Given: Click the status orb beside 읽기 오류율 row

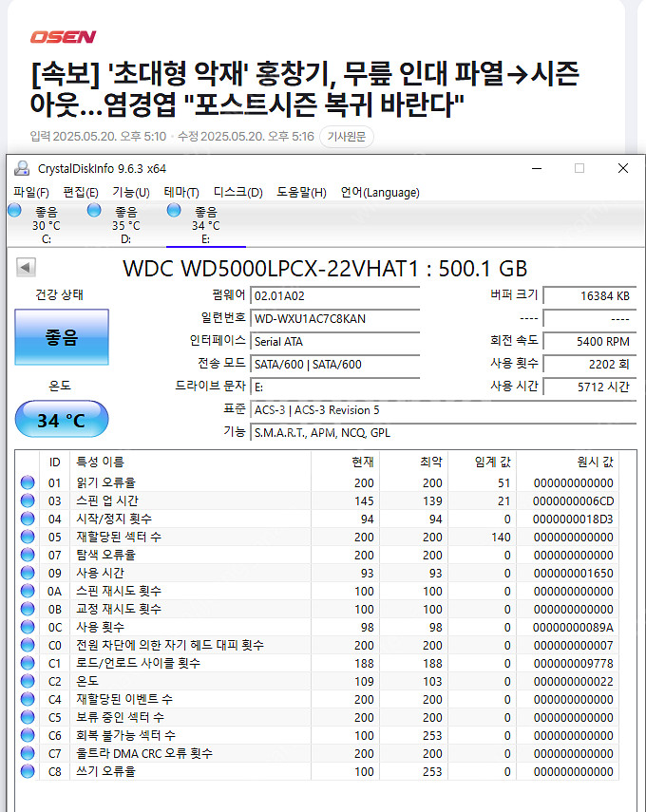Looking at the screenshot, I should [x=28, y=482].
